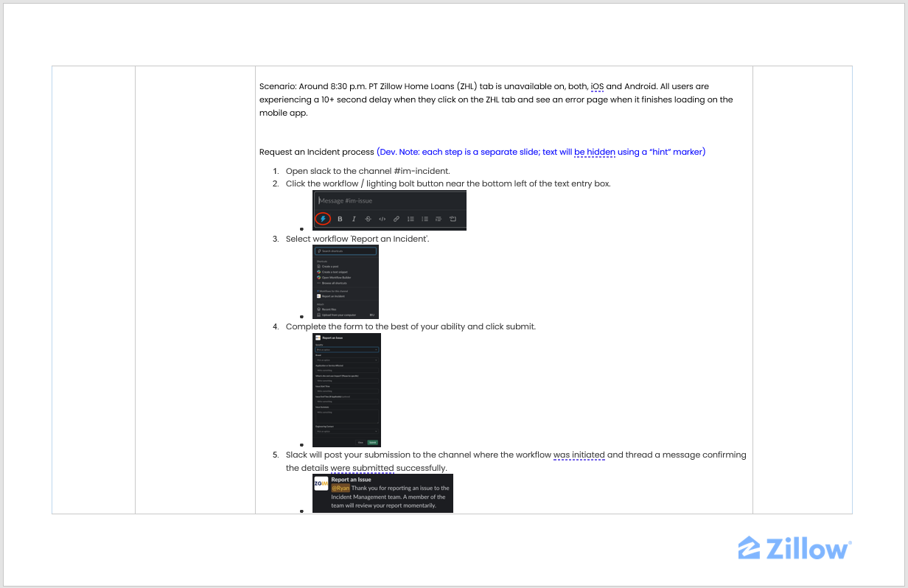Click the Search shortcuts field
This screenshot has width=908, height=588.
click(346, 251)
